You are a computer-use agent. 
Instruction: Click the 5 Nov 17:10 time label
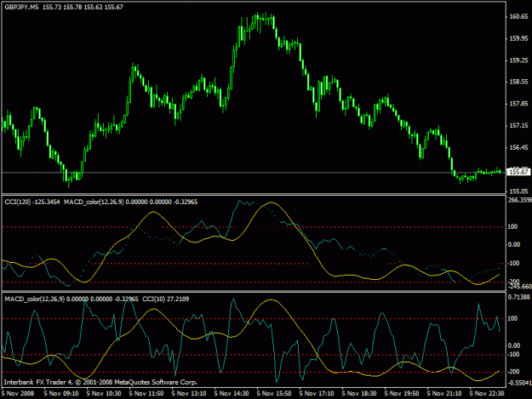pyautogui.click(x=317, y=394)
